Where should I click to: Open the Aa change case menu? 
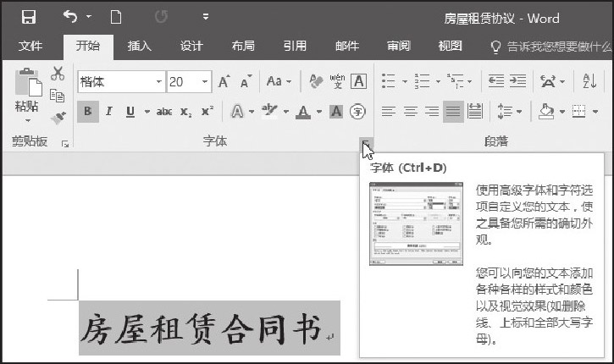click(x=279, y=81)
